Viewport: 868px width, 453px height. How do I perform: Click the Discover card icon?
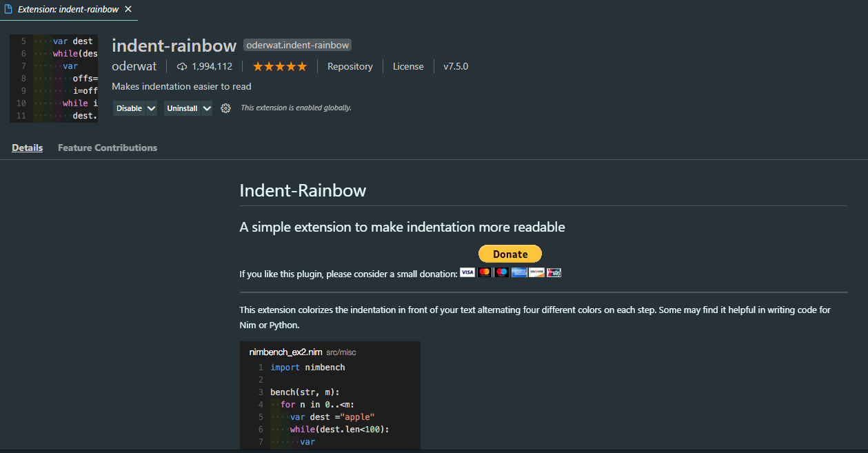(536, 272)
